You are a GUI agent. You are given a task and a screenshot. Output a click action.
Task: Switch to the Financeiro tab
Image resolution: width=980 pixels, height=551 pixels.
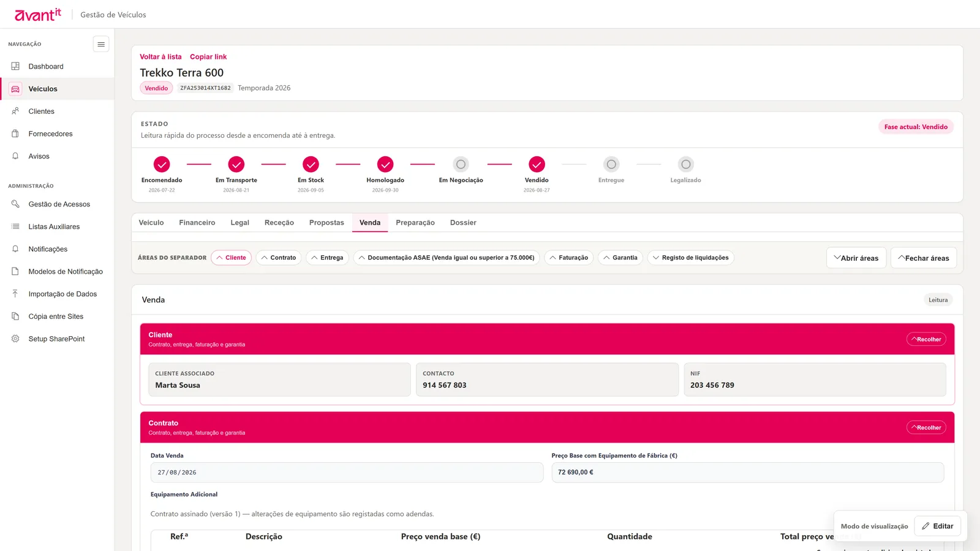coord(197,223)
